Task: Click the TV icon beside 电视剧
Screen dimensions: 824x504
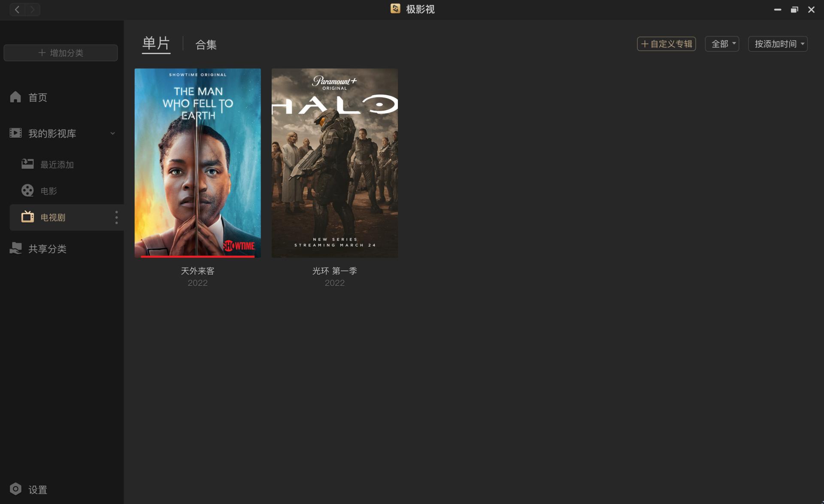Action: 27,217
